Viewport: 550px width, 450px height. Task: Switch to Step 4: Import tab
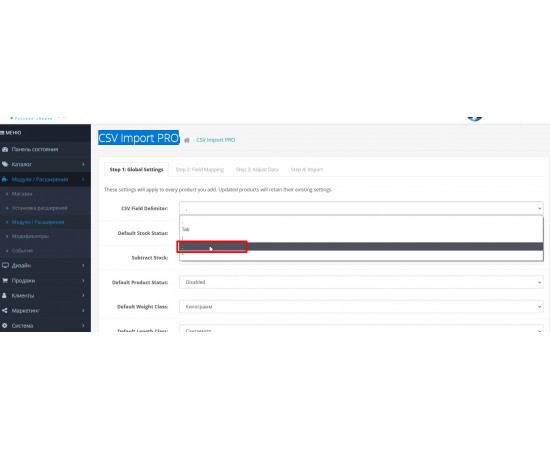coord(307,170)
